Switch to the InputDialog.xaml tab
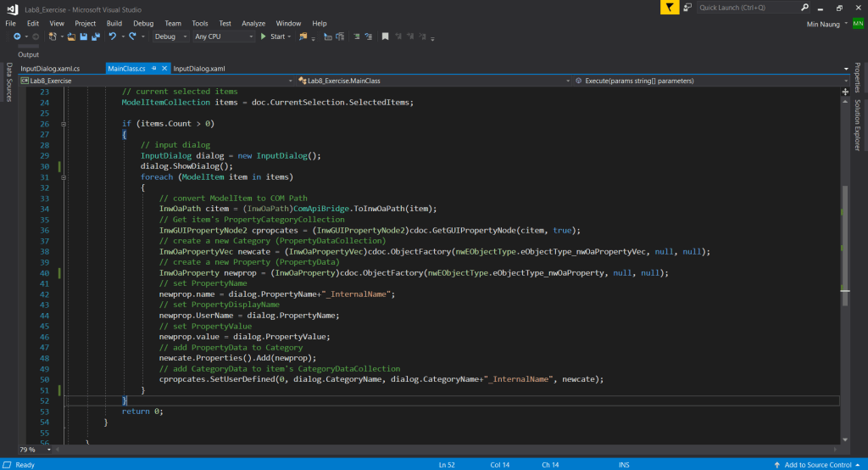The width and height of the screenshot is (868, 470). (199, 68)
